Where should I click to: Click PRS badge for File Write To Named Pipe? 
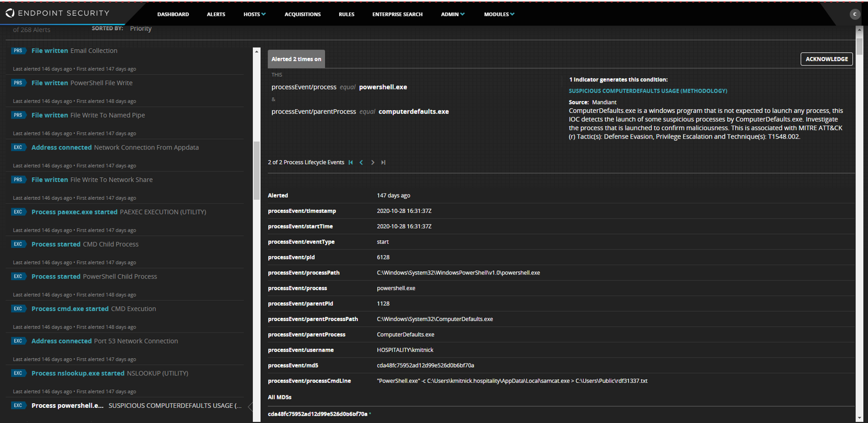[18, 115]
